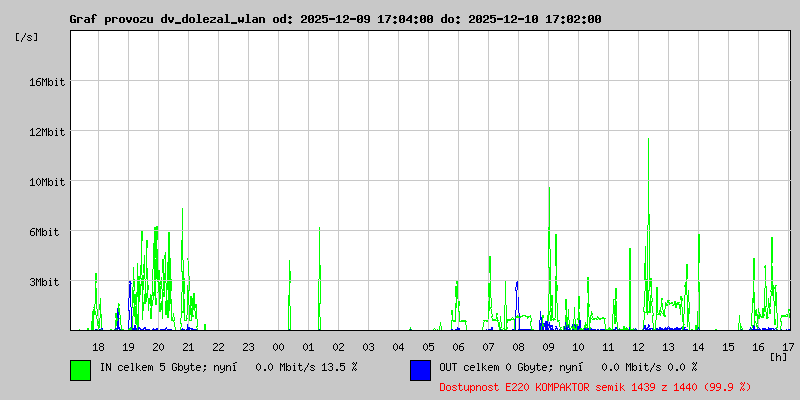
Task: Click the green IN legend color swatch
Action: click(81, 370)
